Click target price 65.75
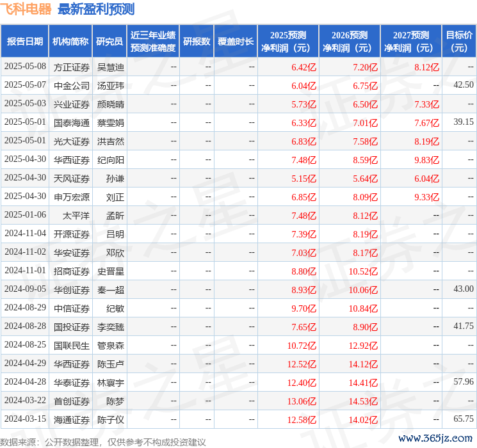This screenshot has width=477, height=448. tap(464, 419)
